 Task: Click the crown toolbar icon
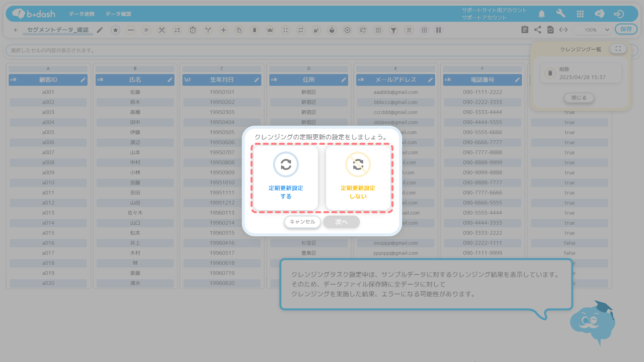(x=270, y=30)
